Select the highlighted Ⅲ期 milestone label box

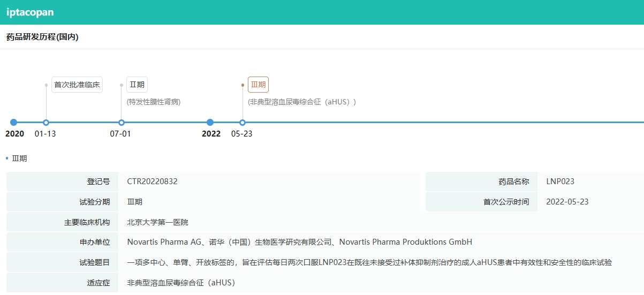pyautogui.click(x=258, y=85)
